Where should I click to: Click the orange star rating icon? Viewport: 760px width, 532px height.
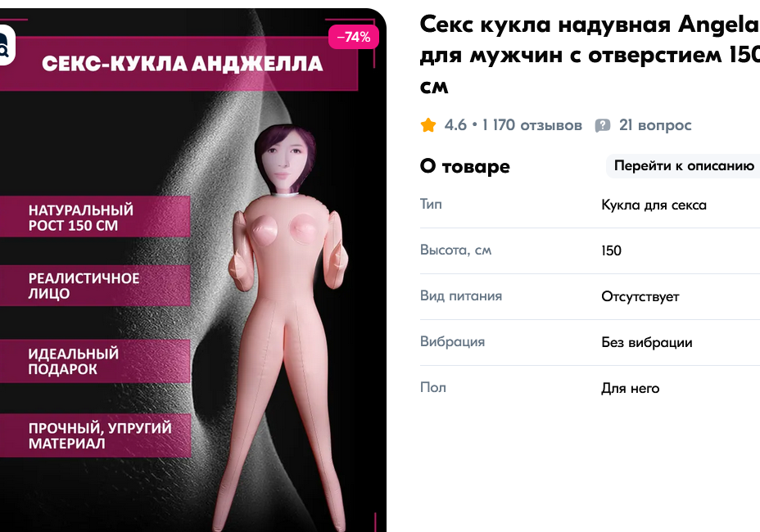tap(428, 125)
